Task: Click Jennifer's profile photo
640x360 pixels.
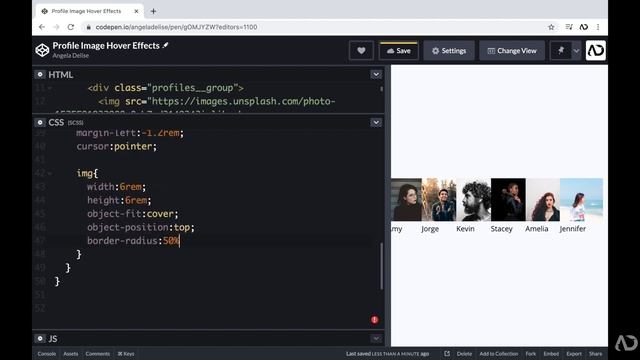Action: pos(581,200)
